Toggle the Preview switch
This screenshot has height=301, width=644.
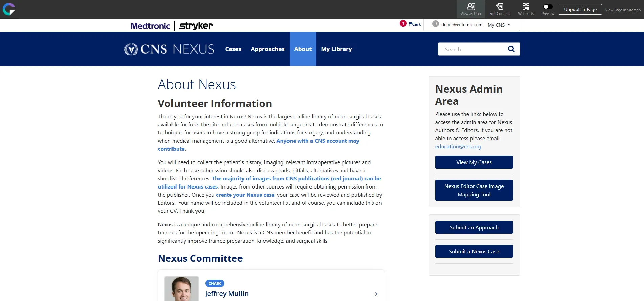pos(548,7)
